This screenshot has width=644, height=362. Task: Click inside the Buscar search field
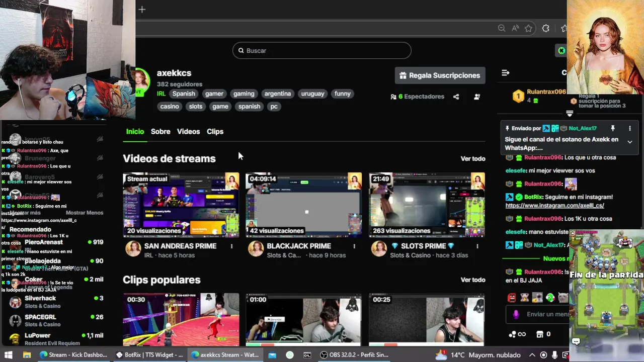[322, 50]
